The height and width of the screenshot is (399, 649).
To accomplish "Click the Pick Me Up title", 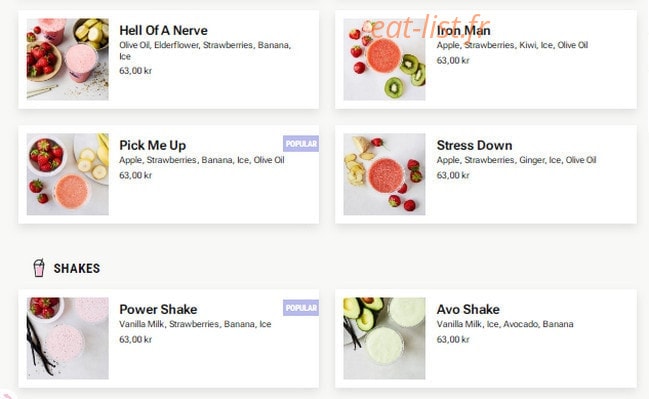I will (x=153, y=145).
